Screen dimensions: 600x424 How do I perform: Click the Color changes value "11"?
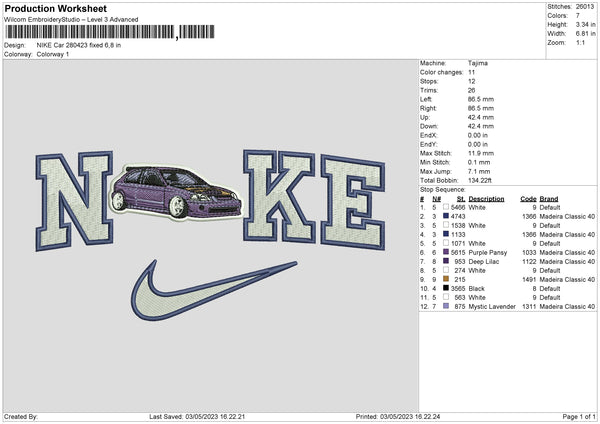471,72
